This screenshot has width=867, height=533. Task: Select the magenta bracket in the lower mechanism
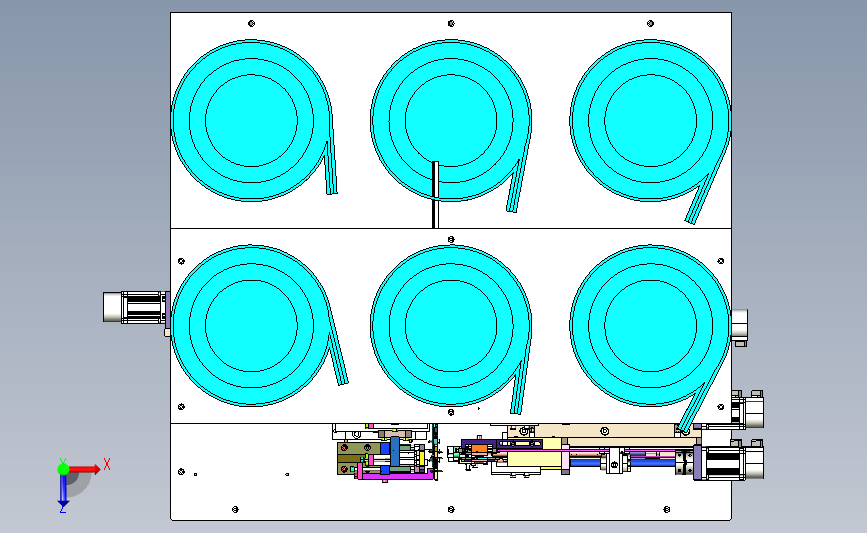pyautogui.click(x=395, y=473)
